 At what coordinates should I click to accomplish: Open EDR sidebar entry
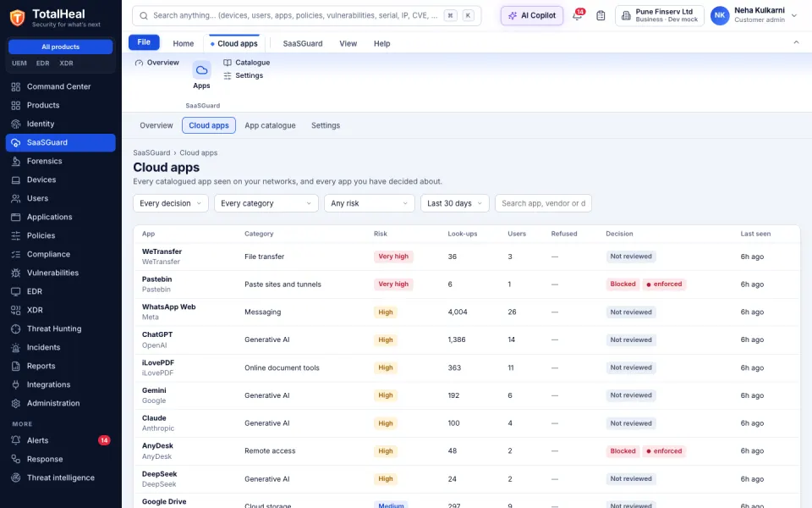(x=61, y=292)
